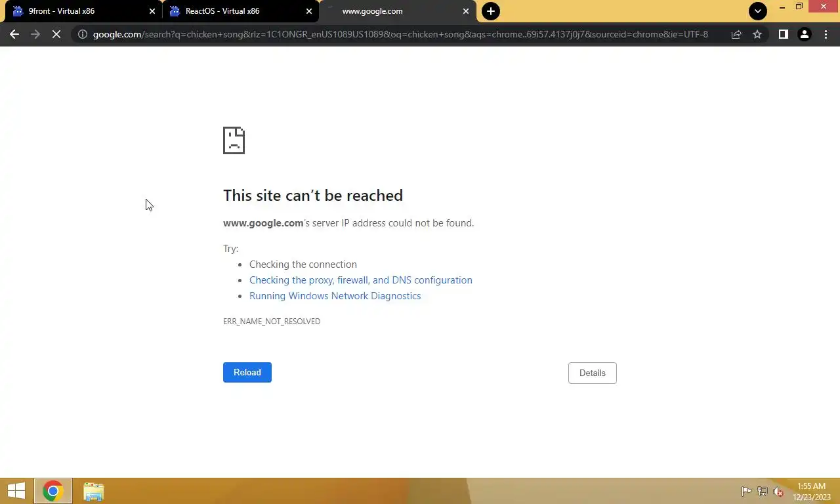Open the side panel
Viewport: 840px width, 504px height.
coord(783,34)
